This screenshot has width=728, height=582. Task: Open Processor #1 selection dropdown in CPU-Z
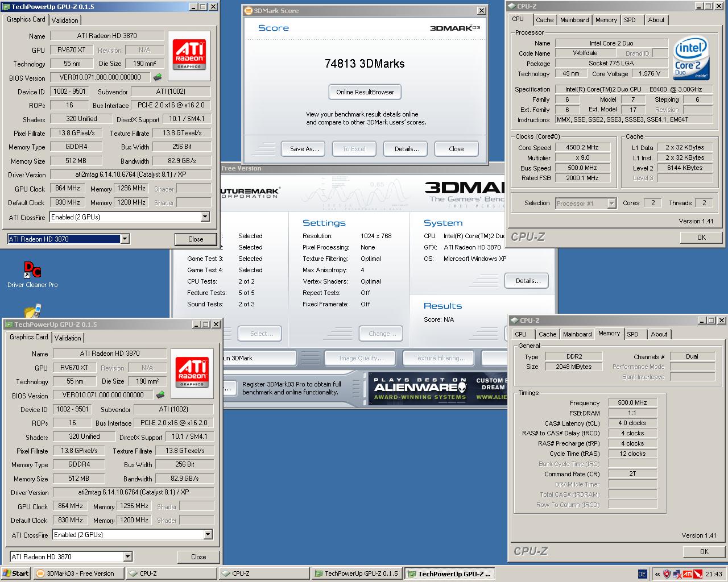coord(612,203)
